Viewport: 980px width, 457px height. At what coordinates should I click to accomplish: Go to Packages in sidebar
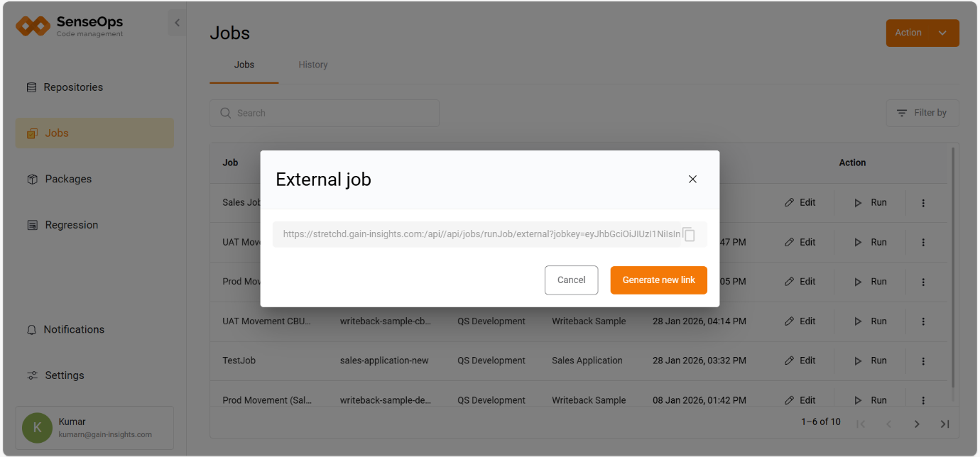tap(68, 179)
